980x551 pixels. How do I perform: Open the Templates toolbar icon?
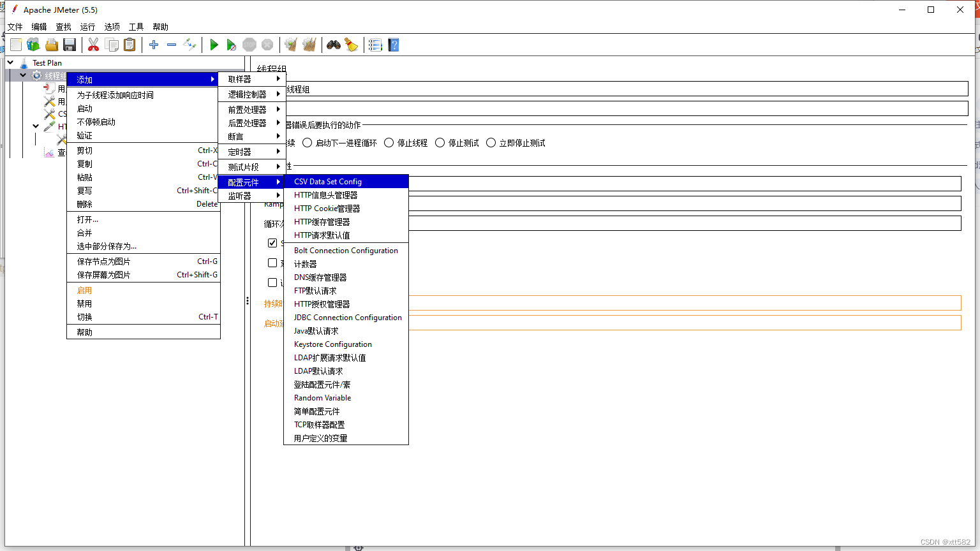click(x=33, y=45)
